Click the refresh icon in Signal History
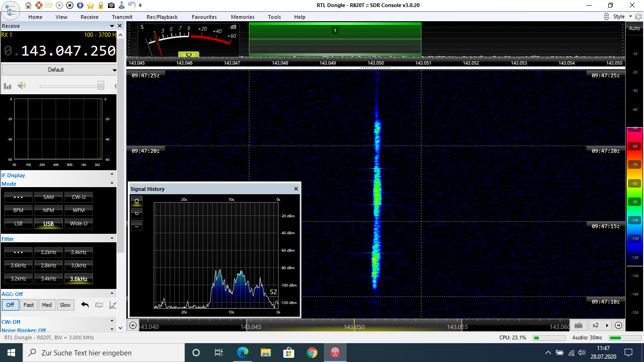Screen dimensions: 644x362 (137, 213)
